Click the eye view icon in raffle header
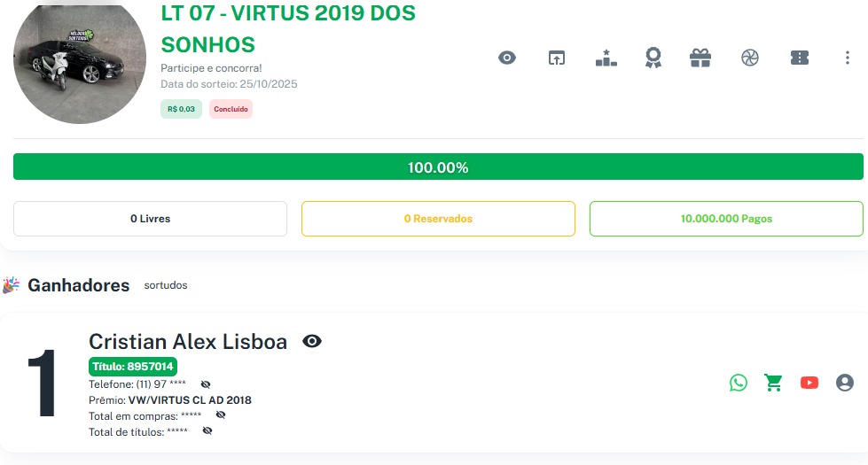 click(x=507, y=58)
